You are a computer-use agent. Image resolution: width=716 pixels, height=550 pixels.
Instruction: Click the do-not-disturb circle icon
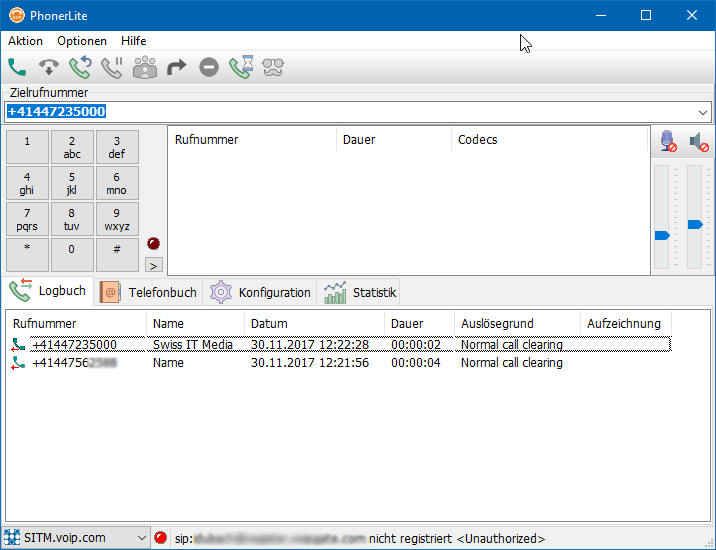click(x=209, y=67)
